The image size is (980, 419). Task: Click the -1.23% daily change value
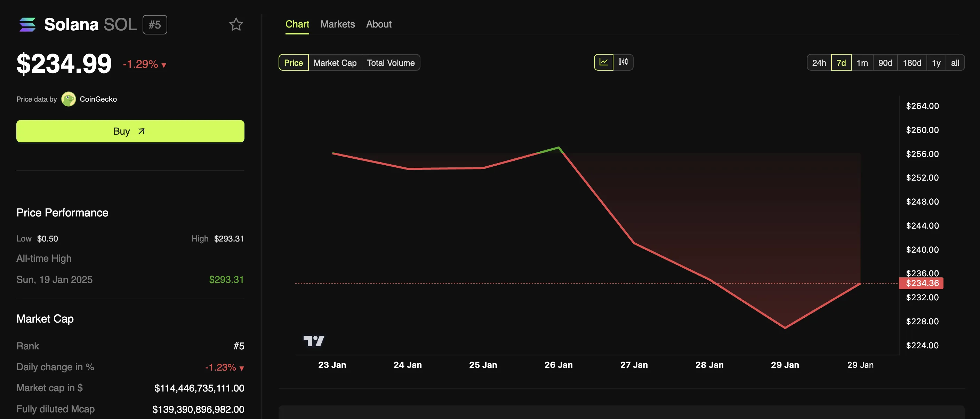click(224, 367)
